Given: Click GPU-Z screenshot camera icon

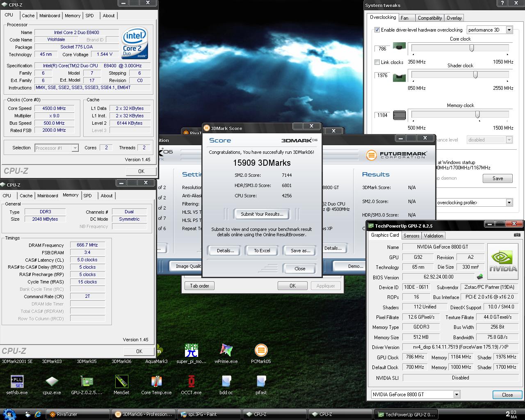Looking at the screenshot, I should click(x=517, y=235).
